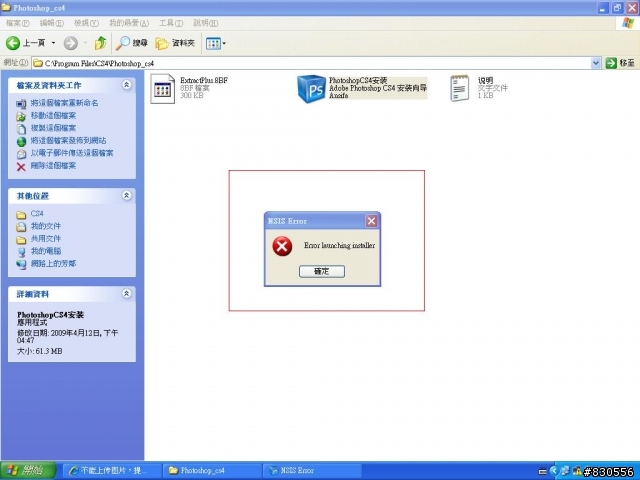
Task: Click the network places globe icon
Action: pos(21,264)
